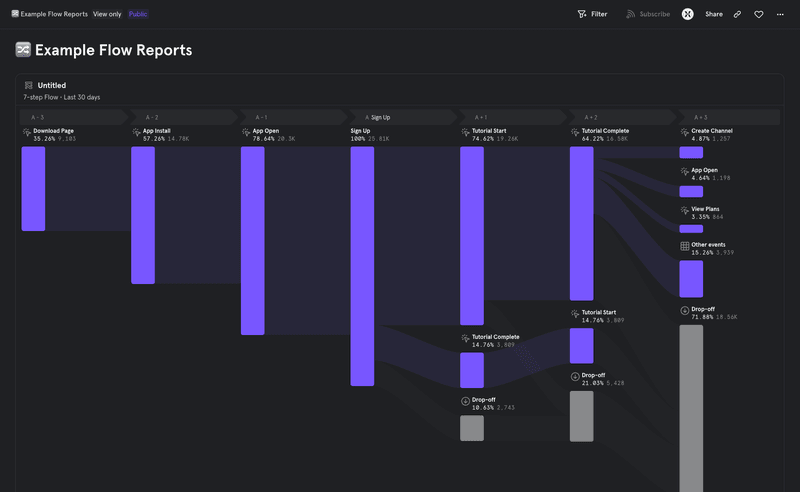This screenshot has width=800, height=492.
Task: Click the View Plans event icon
Action: (x=685, y=211)
